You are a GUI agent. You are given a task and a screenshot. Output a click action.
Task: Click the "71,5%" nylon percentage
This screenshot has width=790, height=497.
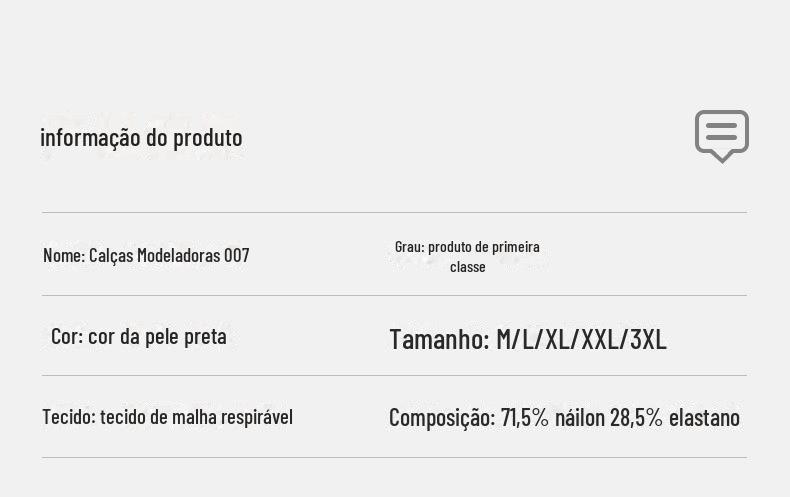[525, 417]
